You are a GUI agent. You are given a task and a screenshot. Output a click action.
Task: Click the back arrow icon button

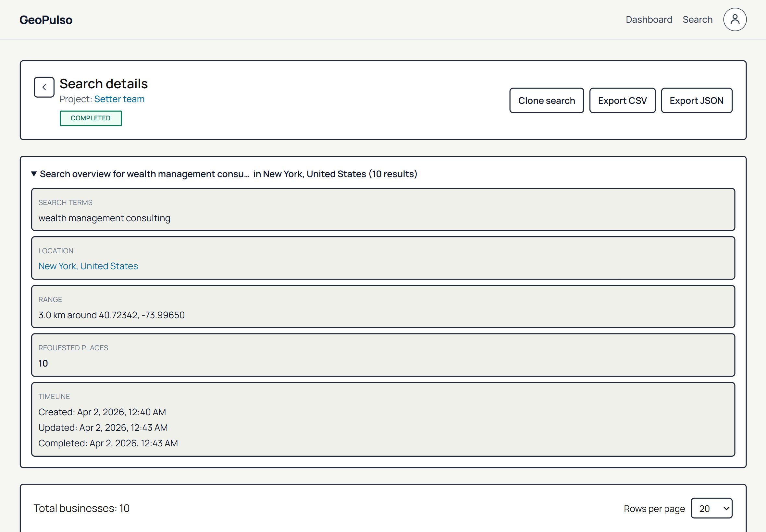coord(44,87)
